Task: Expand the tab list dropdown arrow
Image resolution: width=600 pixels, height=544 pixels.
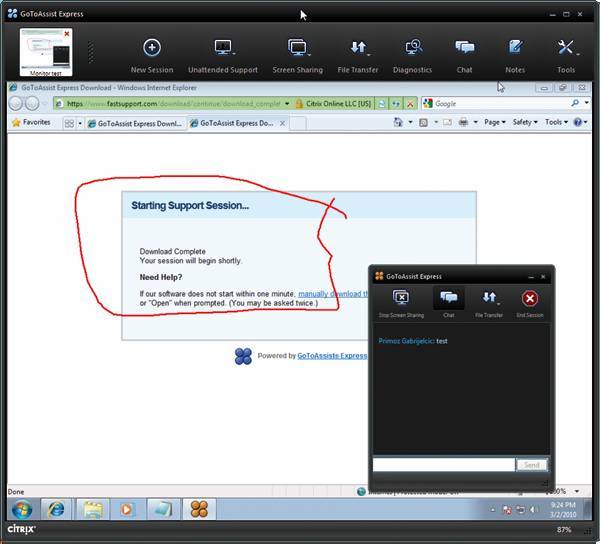Action: 80,124
